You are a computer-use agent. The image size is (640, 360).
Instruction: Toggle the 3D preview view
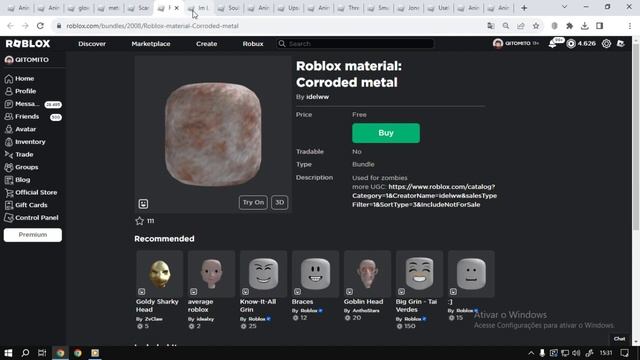[x=280, y=202]
